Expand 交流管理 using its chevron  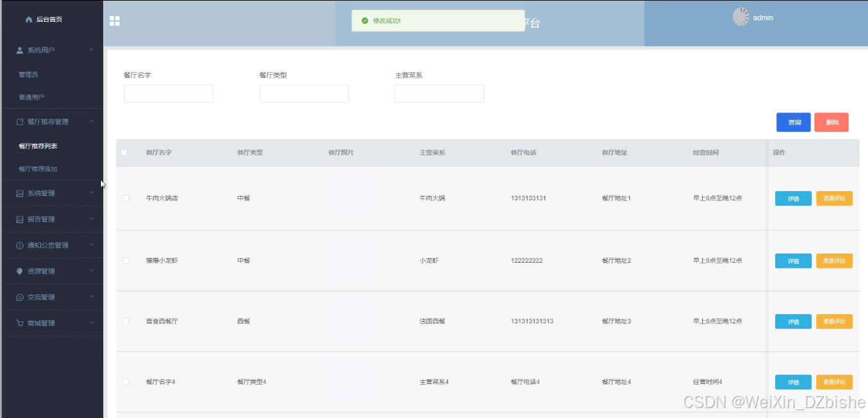pyautogui.click(x=92, y=297)
